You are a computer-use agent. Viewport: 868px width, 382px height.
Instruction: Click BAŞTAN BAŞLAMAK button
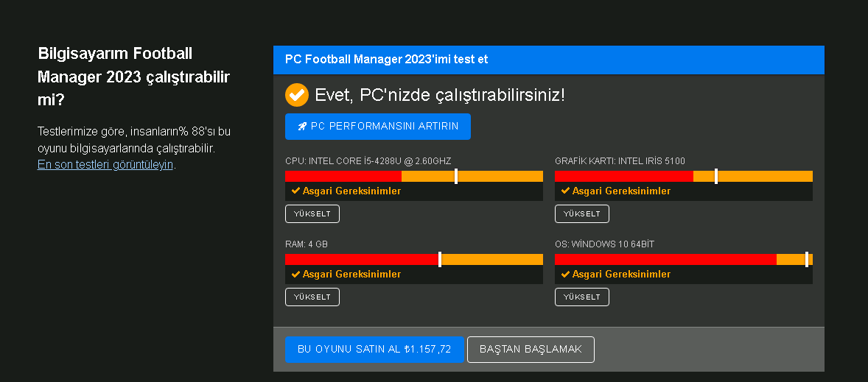point(531,350)
